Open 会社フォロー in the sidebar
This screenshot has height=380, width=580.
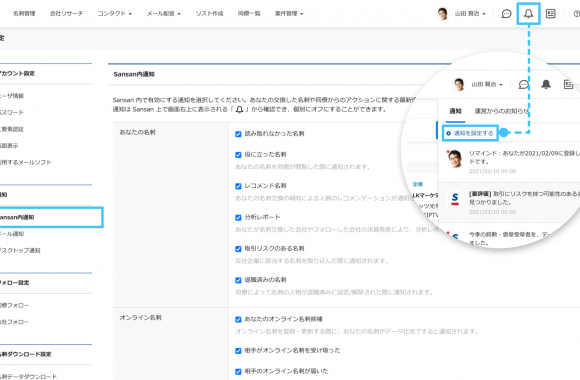coord(14,322)
